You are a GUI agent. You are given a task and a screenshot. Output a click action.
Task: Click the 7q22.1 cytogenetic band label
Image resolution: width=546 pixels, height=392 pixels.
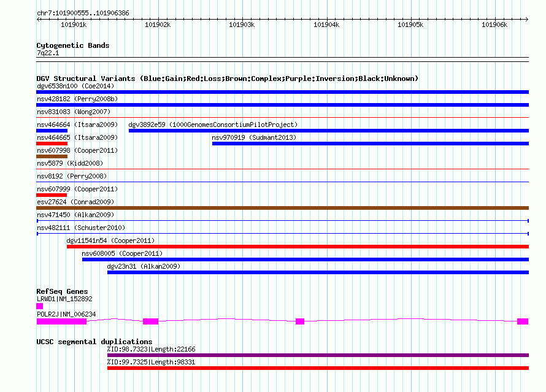pyautogui.click(x=48, y=53)
